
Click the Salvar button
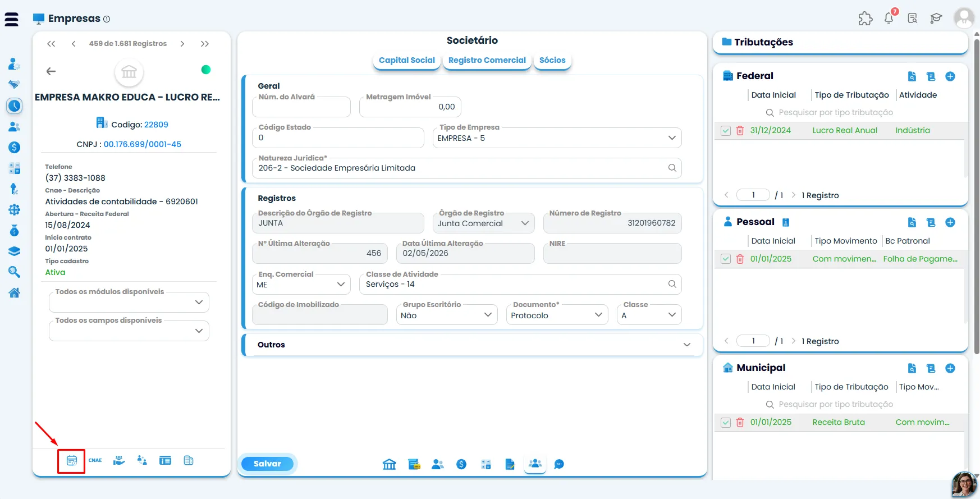click(x=267, y=464)
